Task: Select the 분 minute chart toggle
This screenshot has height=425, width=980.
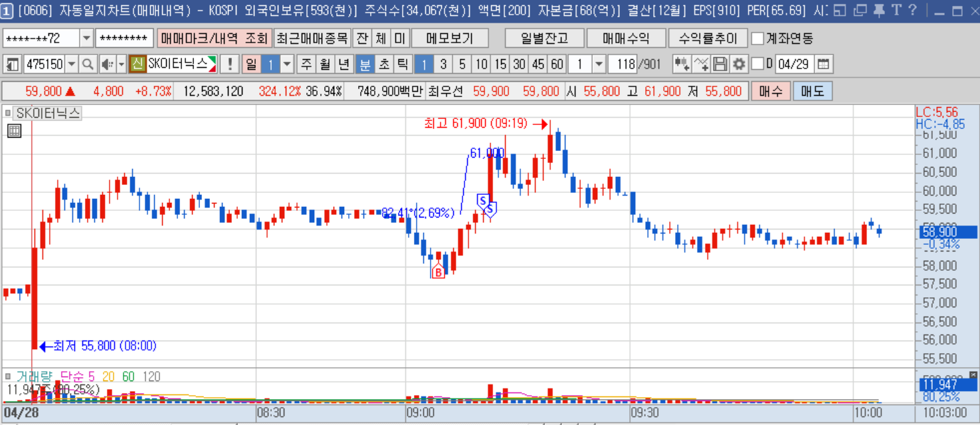Action: point(365,65)
